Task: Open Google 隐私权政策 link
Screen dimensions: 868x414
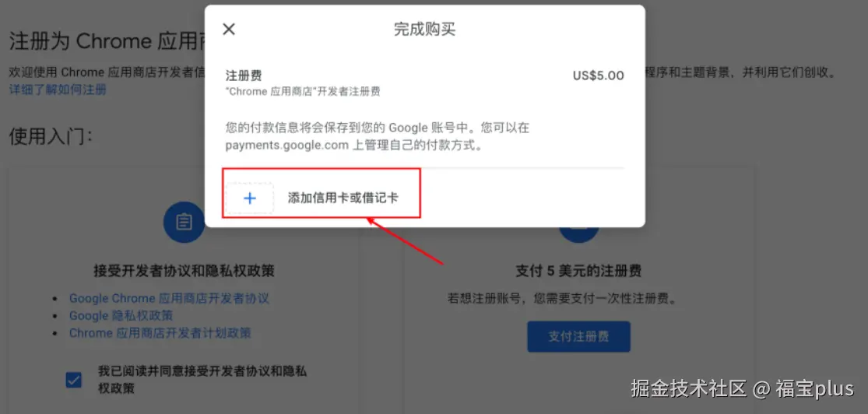Action: [x=121, y=315]
